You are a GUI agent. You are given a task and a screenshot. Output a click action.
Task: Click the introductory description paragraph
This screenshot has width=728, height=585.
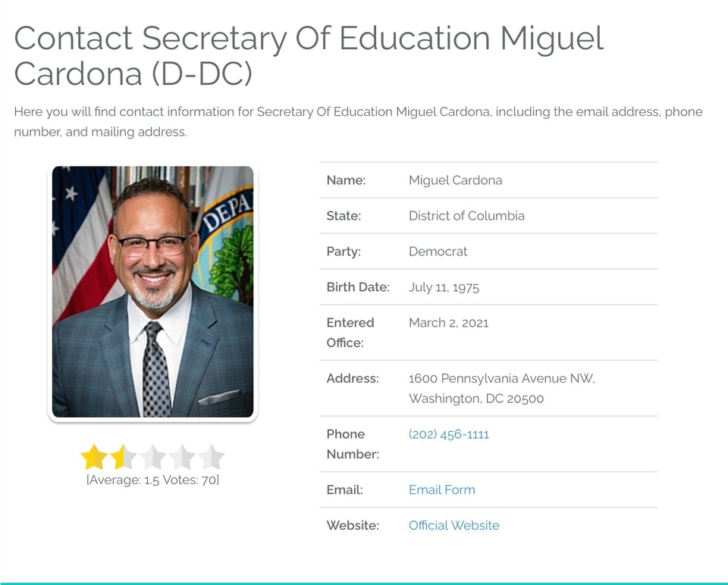click(x=358, y=121)
